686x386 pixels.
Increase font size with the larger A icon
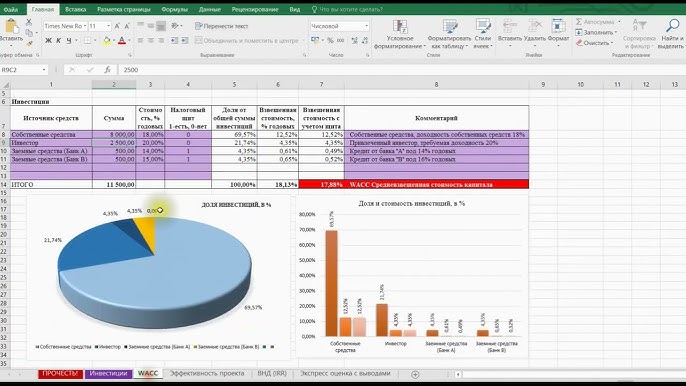coord(117,26)
